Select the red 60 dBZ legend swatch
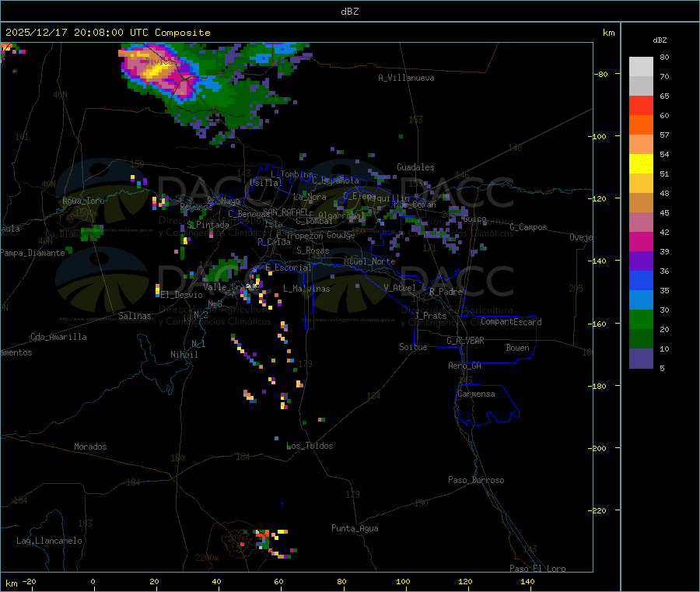 click(641, 106)
